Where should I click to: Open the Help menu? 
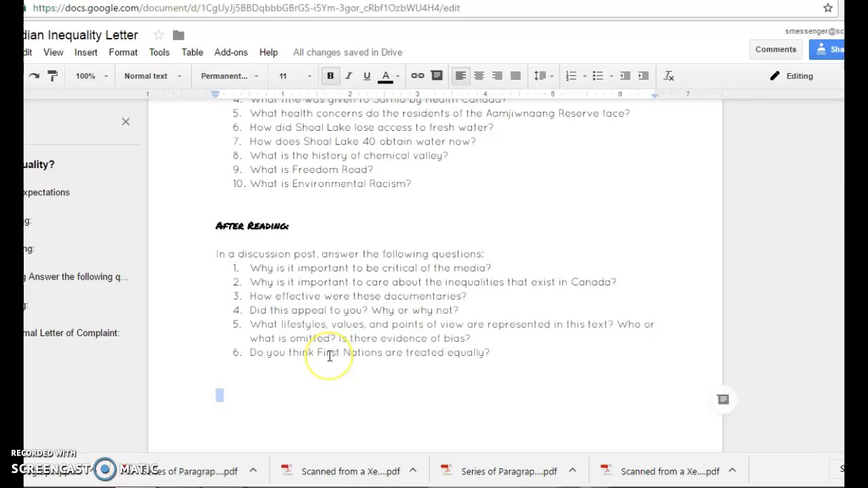(269, 52)
